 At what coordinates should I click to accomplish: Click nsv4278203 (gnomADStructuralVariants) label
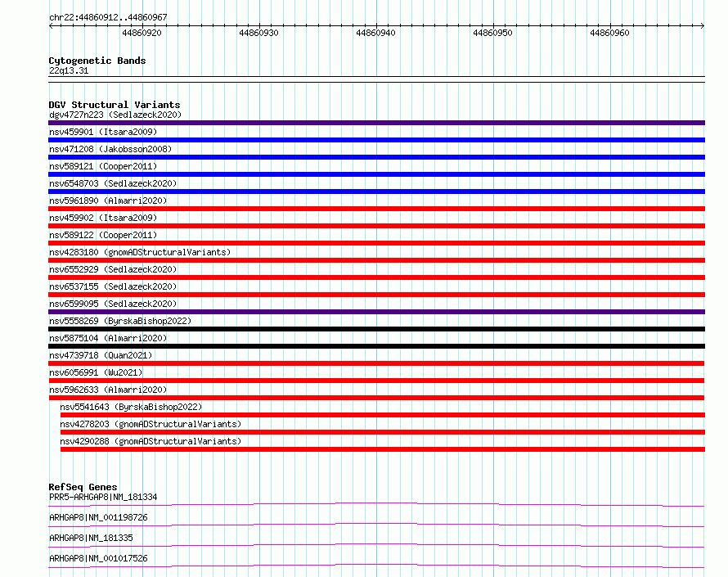coord(151,424)
